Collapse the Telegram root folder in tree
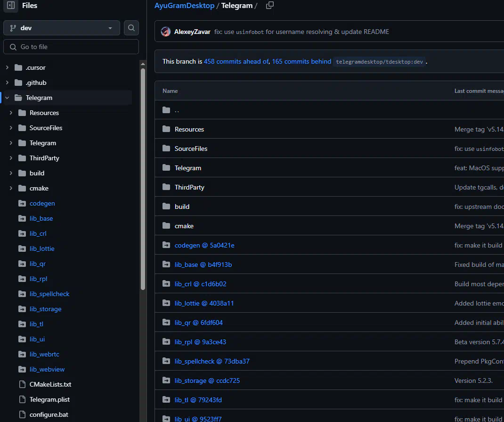The height and width of the screenshot is (422, 504). tap(7, 98)
